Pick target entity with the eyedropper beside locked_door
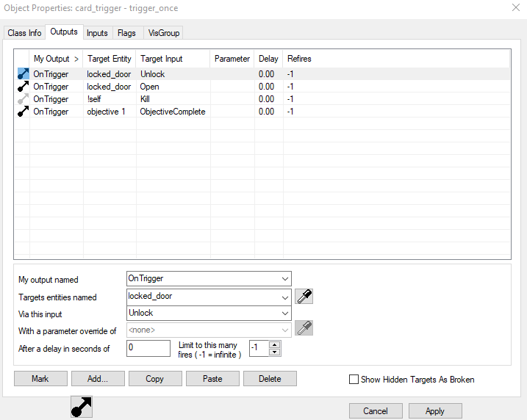The width and height of the screenshot is (527, 420). coord(304,297)
